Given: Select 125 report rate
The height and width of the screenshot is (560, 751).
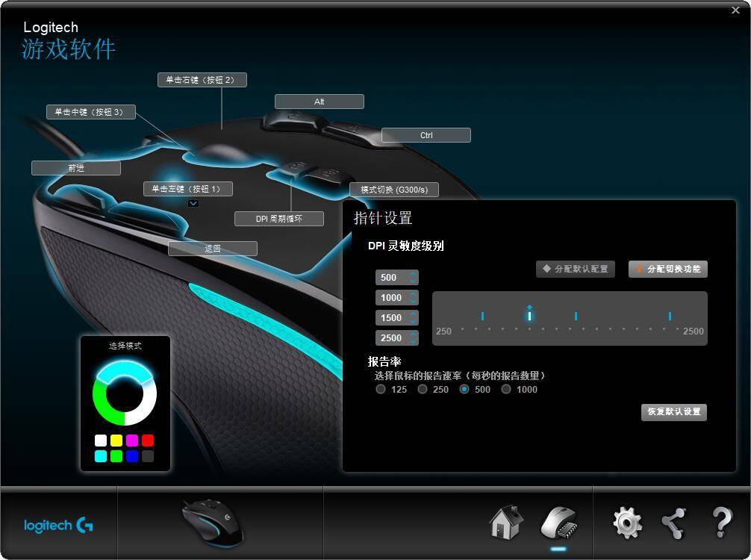Looking at the screenshot, I should pos(380,389).
